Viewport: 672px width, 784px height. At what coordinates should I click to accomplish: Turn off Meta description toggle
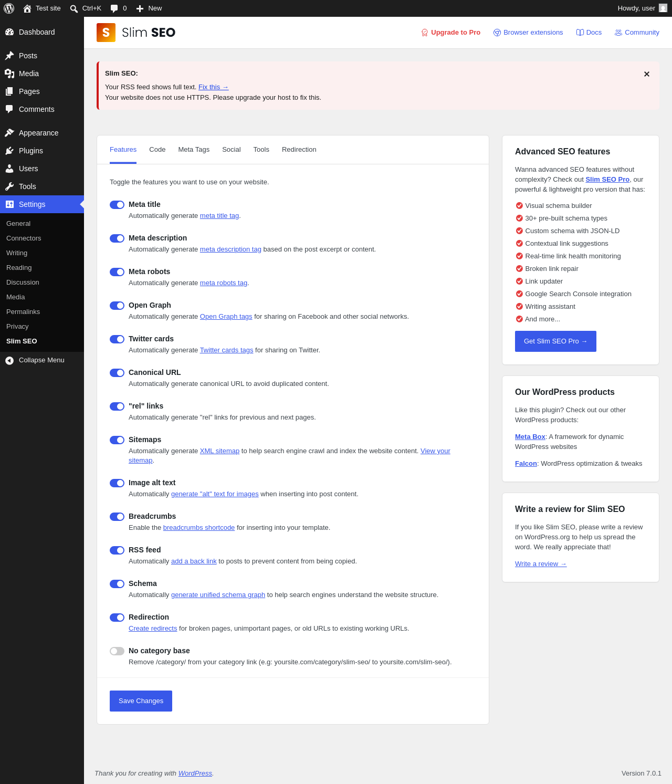tap(117, 238)
